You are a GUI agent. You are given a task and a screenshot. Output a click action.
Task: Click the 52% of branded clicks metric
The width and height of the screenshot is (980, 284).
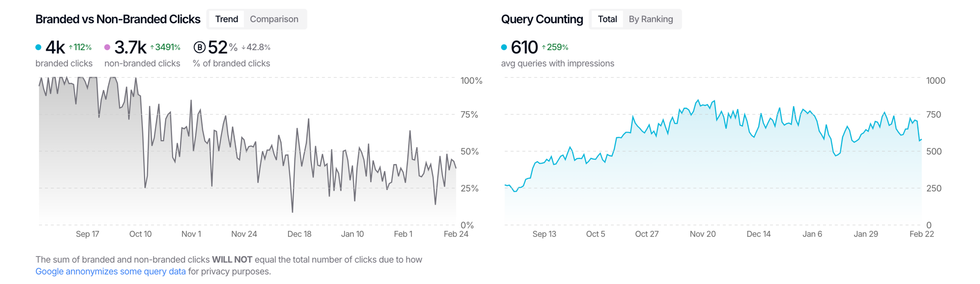click(x=218, y=48)
